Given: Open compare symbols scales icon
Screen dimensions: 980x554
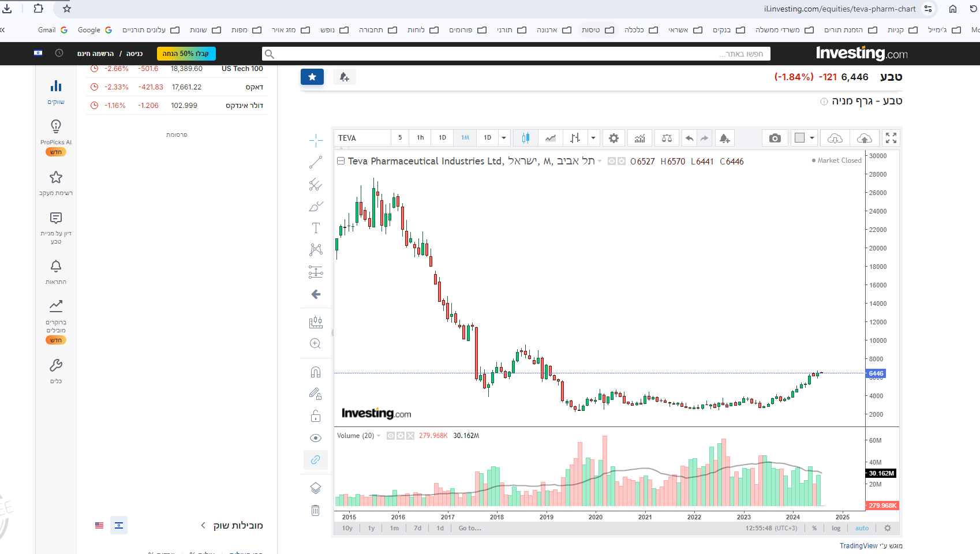Looking at the screenshot, I should [667, 138].
